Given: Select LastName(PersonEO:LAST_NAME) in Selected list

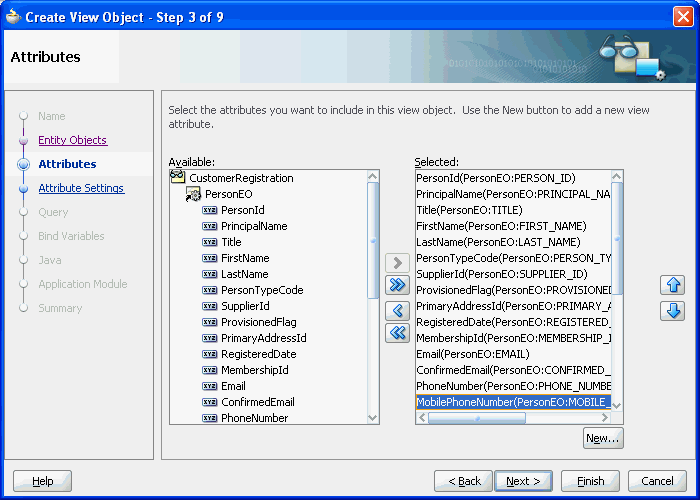Looking at the screenshot, I should coord(513,242).
